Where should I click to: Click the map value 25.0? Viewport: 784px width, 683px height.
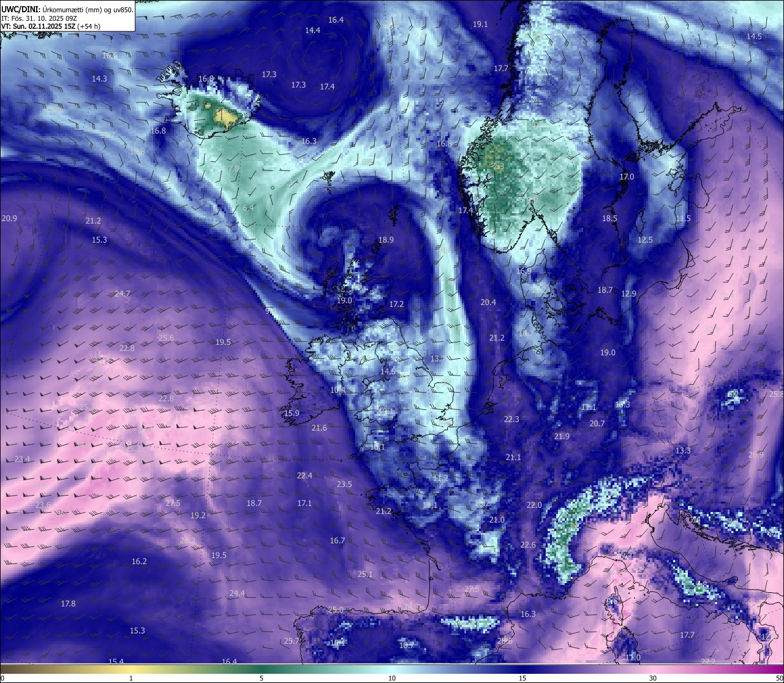pyautogui.click(x=336, y=609)
